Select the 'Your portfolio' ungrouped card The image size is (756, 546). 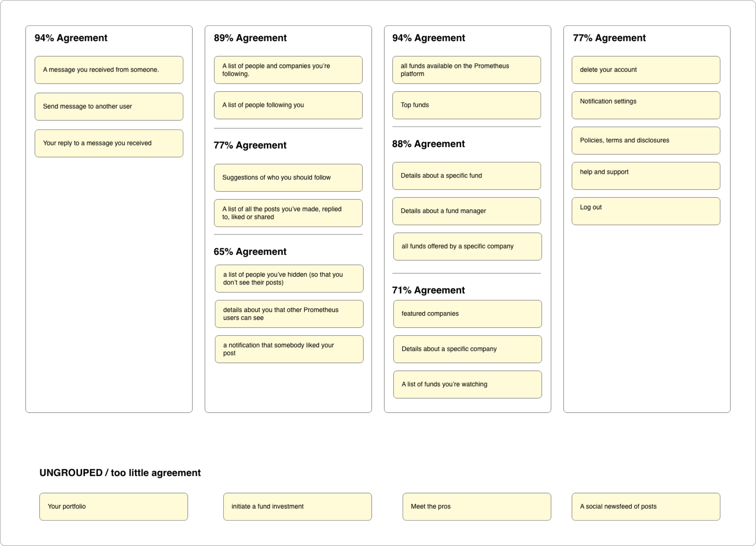(113, 507)
